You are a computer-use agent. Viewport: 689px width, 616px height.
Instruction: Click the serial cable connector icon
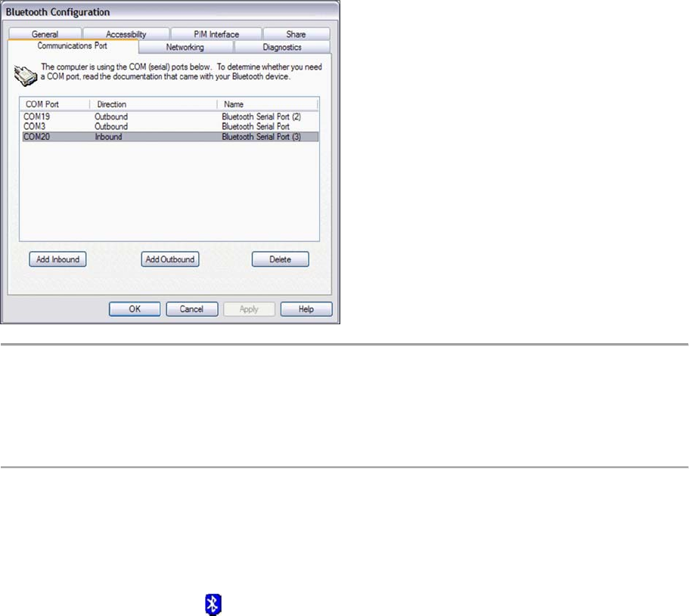[x=25, y=75]
